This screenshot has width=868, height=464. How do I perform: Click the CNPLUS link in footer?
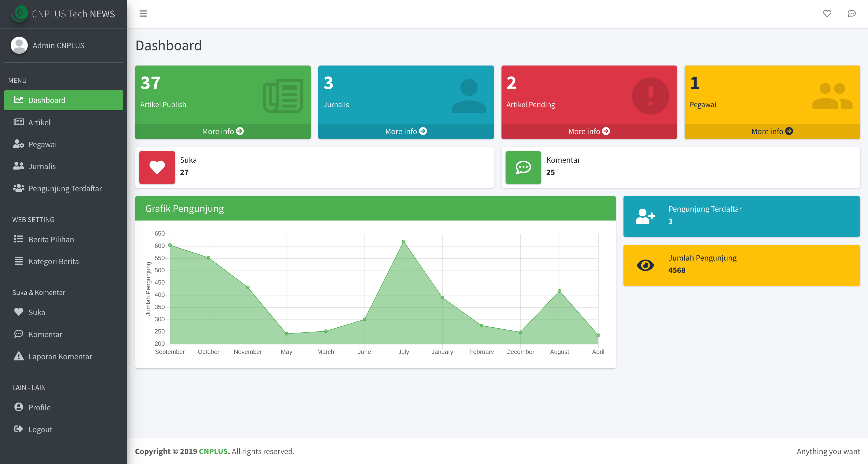[213, 451]
